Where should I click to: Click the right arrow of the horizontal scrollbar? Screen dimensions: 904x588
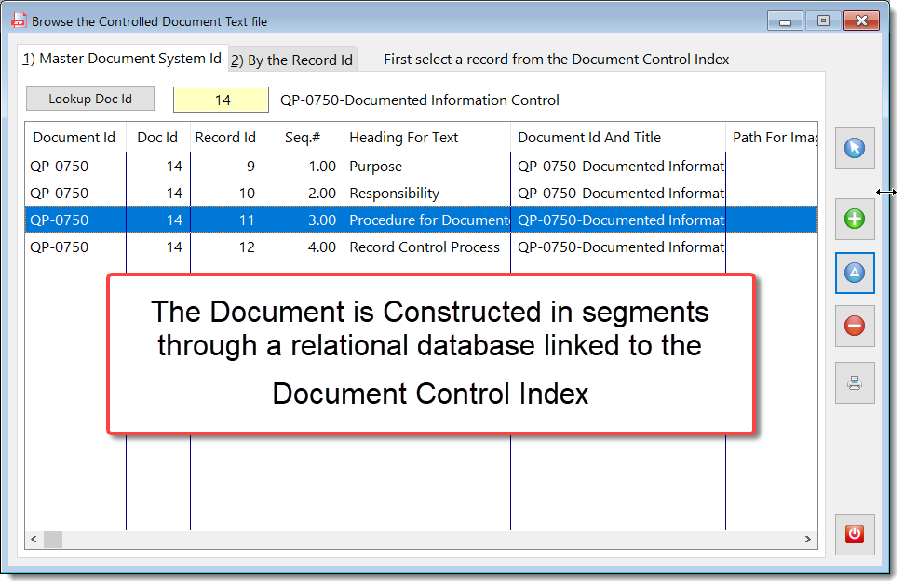click(x=808, y=539)
